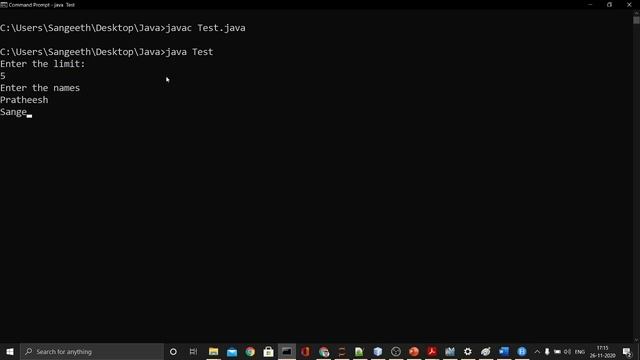Image resolution: width=640 pixels, height=360 pixels.
Task: Open the blue circular B icon on taskbar
Action: 522,351
